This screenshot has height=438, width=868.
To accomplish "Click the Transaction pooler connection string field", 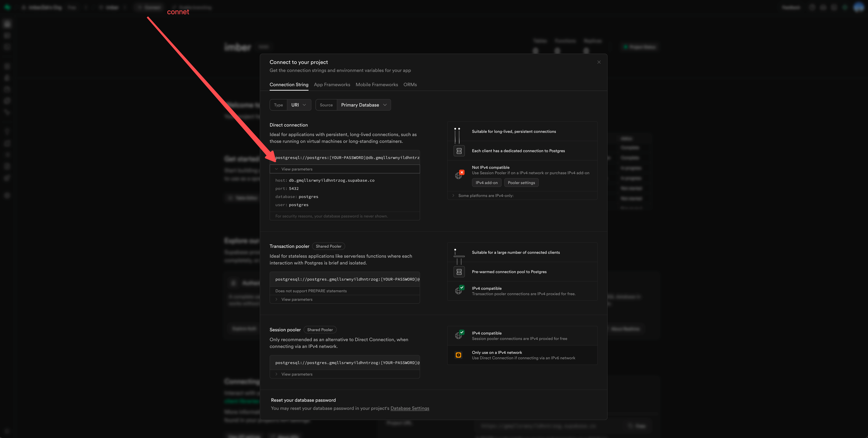I will tap(345, 279).
